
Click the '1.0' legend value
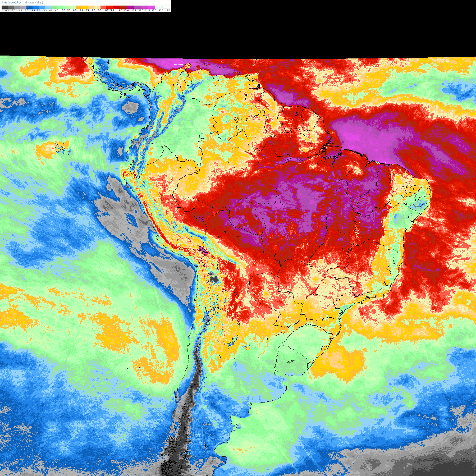coord(13,10)
